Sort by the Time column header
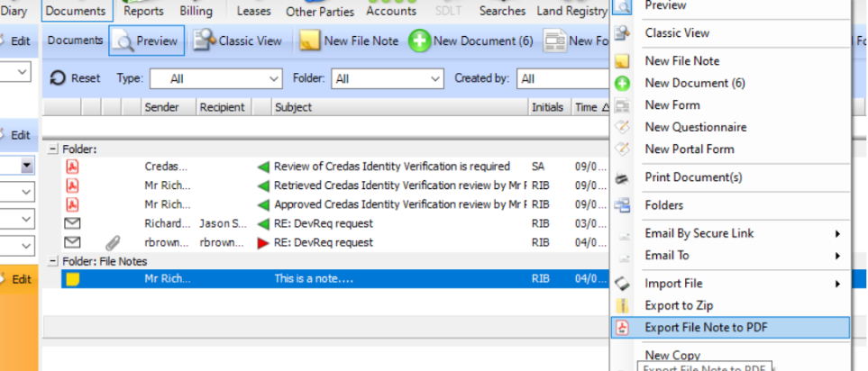The width and height of the screenshot is (868, 371). [x=590, y=107]
